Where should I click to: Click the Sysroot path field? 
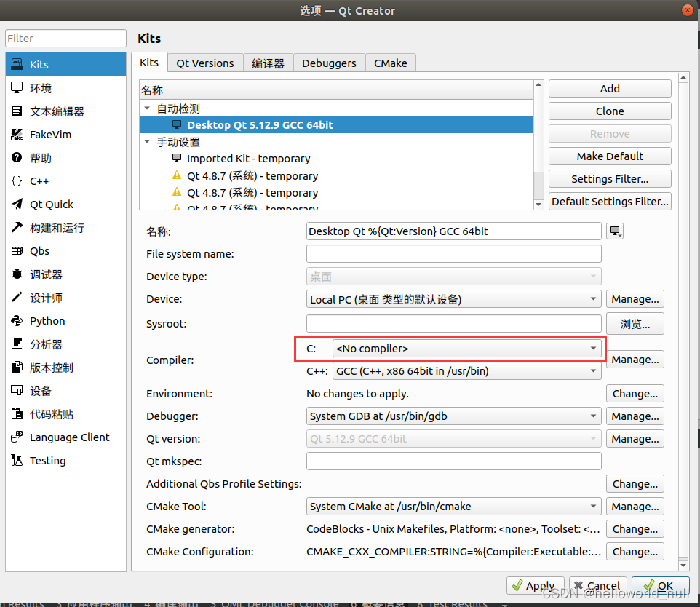[453, 323]
